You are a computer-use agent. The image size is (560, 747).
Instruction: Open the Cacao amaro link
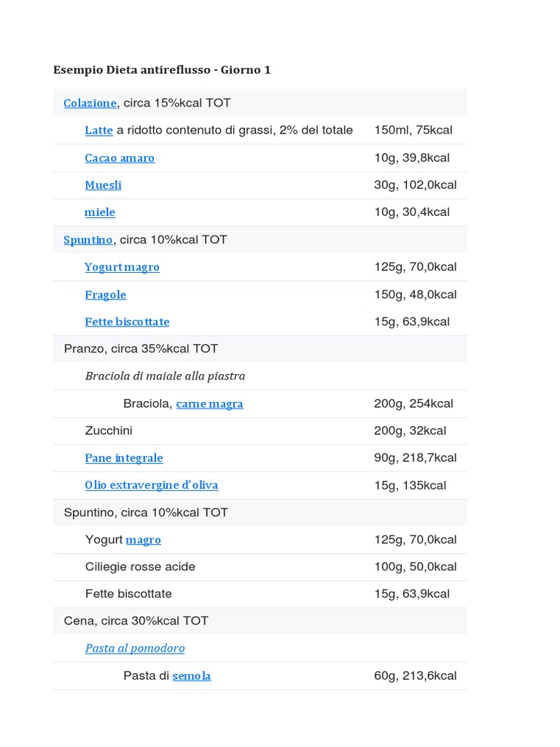(x=120, y=158)
